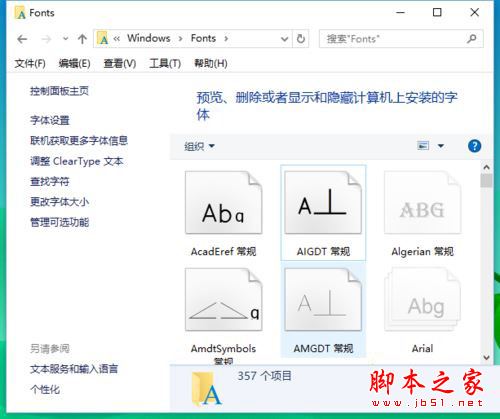Select the Algerian 常规 font thumbnail
This screenshot has height=419, width=500.
[422, 202]
